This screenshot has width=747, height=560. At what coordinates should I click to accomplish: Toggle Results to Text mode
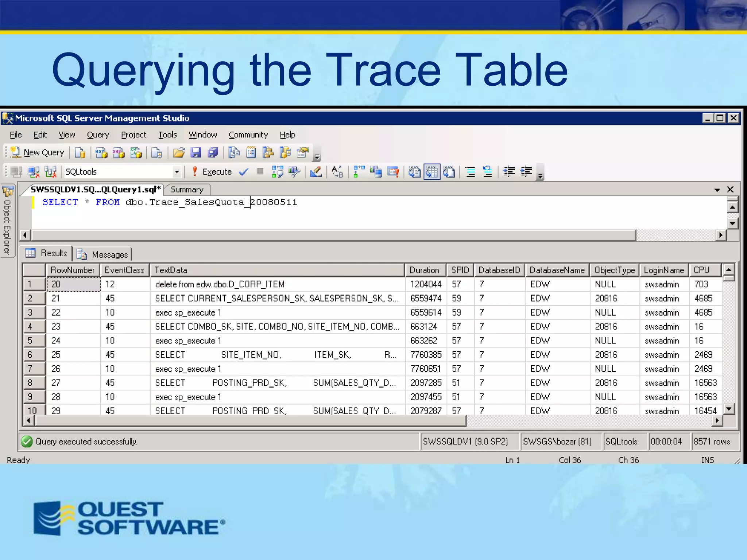[x=414, y=172]
